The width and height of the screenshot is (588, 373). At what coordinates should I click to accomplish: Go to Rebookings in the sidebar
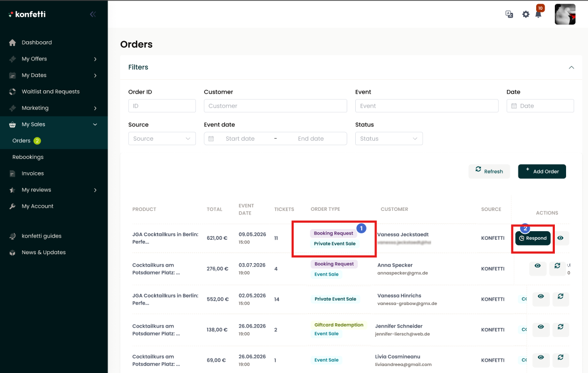tap(28, 157)
